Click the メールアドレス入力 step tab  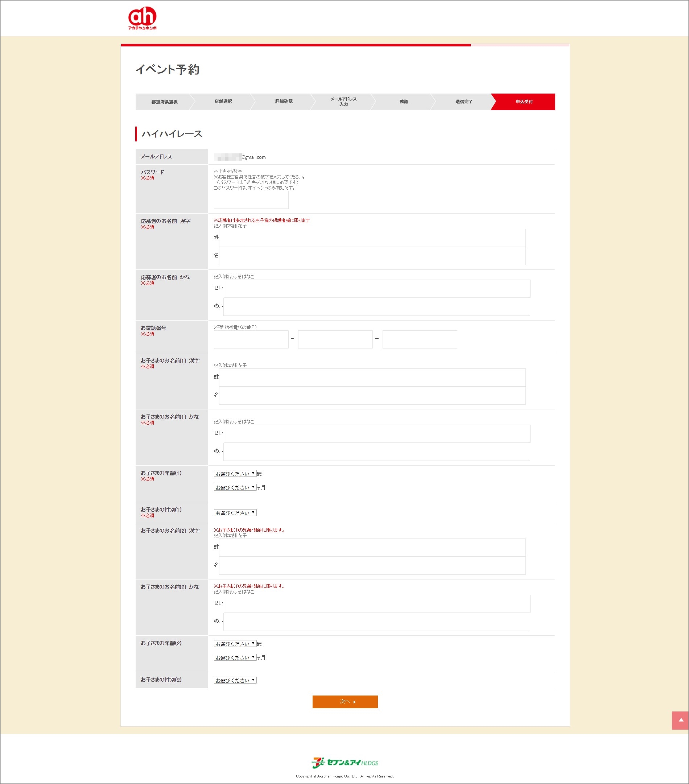[x=343, y=102]
